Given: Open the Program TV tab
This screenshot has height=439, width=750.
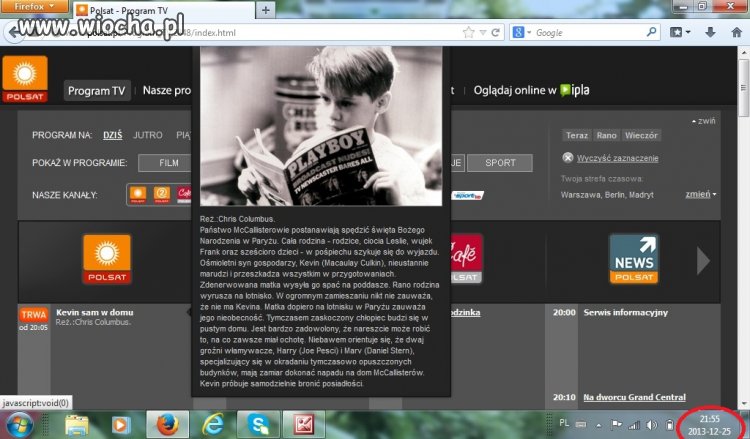Looking at the screenshot, I should click(97, 90).
